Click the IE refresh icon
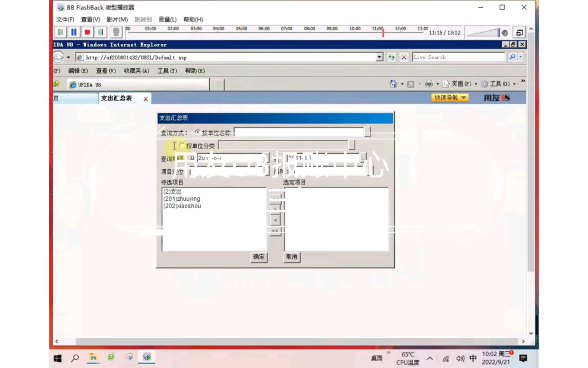Screen dimensions: 588x368 pos(392,57)
